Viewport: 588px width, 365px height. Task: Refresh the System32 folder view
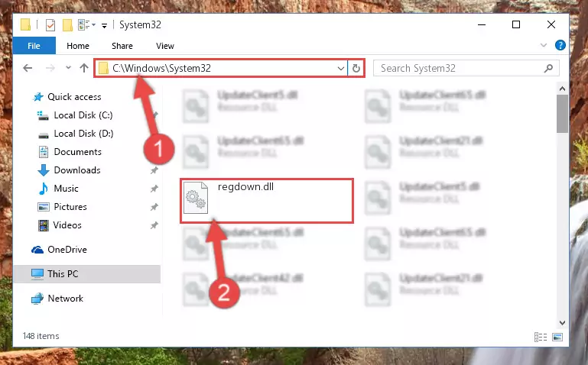(356, 68)
